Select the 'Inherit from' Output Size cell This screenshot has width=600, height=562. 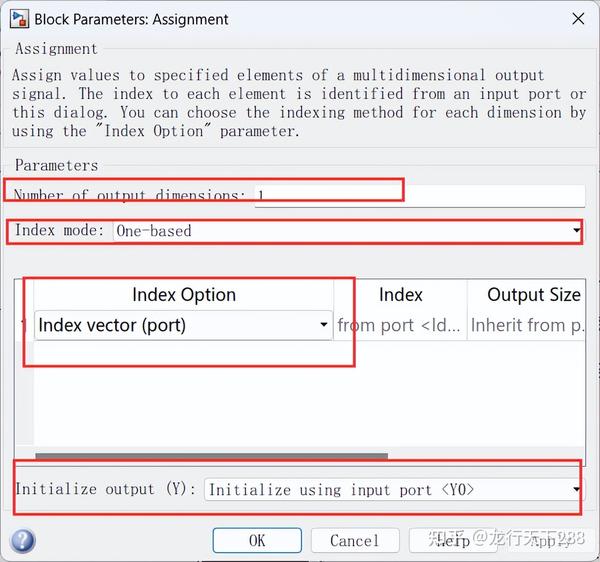click(x=526, y=325)
